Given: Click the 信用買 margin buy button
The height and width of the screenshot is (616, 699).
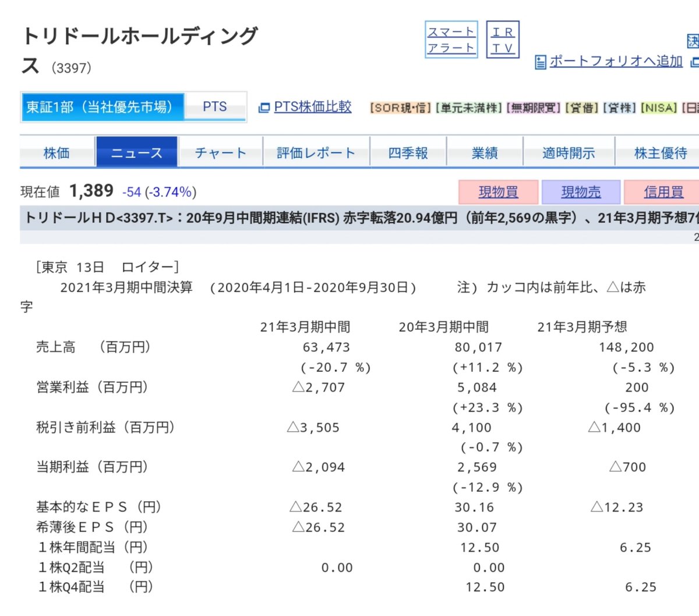Looking at the screenshot, I should [x=663, y=192].
